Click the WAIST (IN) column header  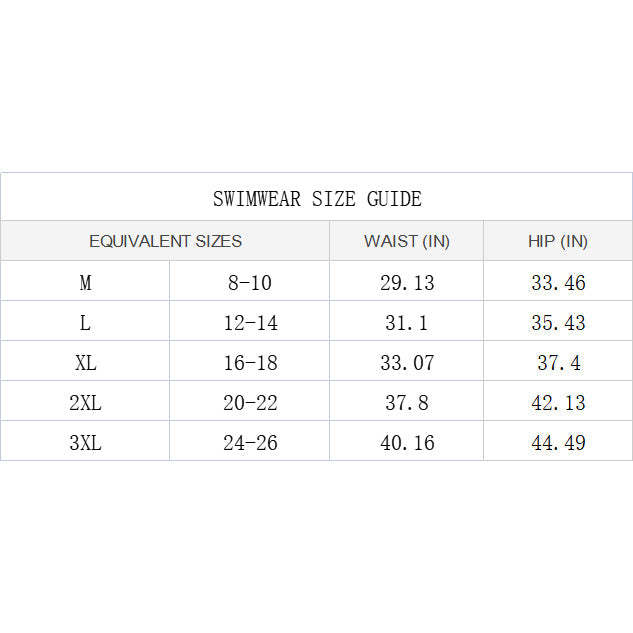pos(406,241)
